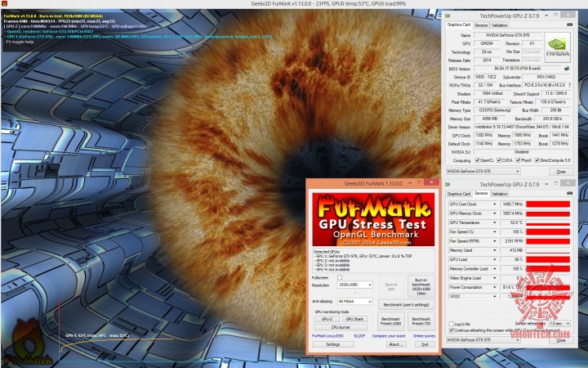Click the NVIDIA GeForce GTX 970 Name field
This screenshot has width=588, height=368.
pyautogui.click(x=508, y=35)
